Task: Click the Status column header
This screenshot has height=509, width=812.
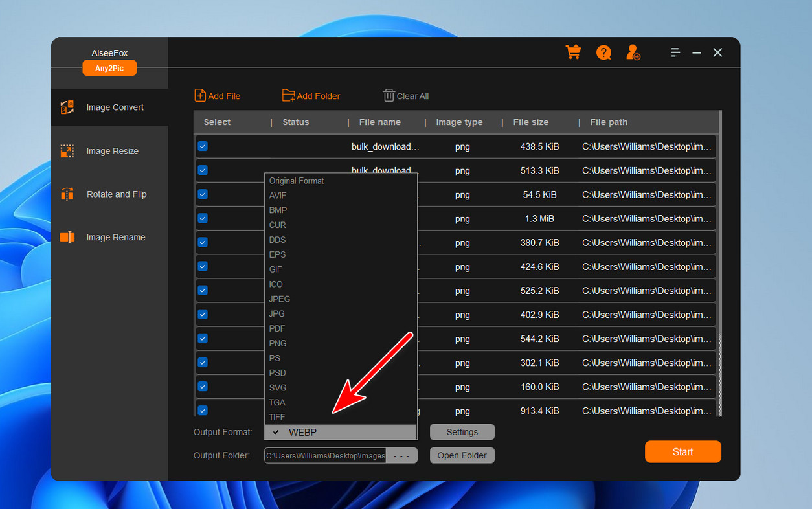Action: [296, 122]
